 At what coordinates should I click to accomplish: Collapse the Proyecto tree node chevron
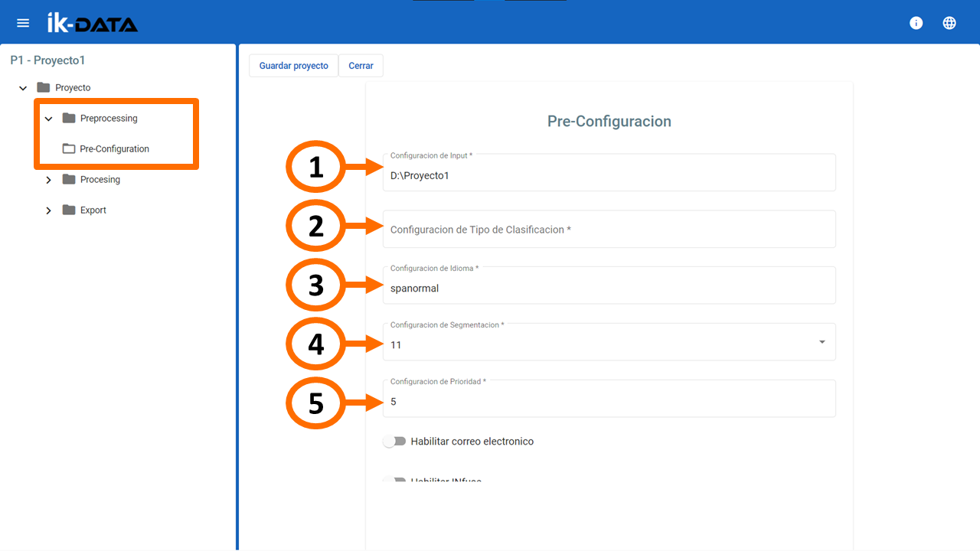pyautogui.click(x=23, y=88)
